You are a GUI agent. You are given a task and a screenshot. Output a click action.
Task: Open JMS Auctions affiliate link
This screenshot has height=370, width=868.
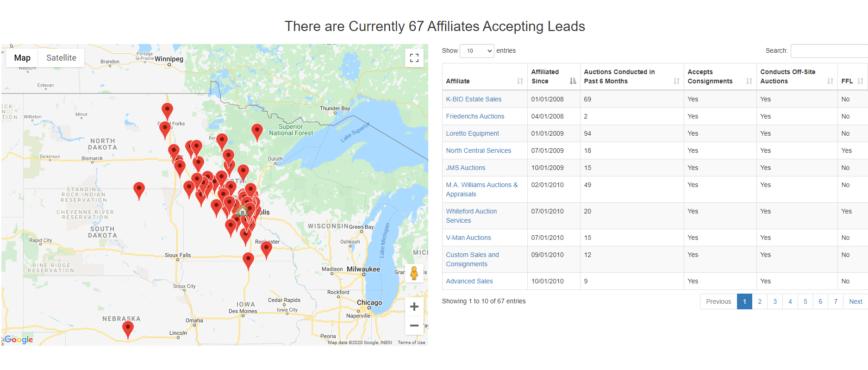(x=465, y=168)
